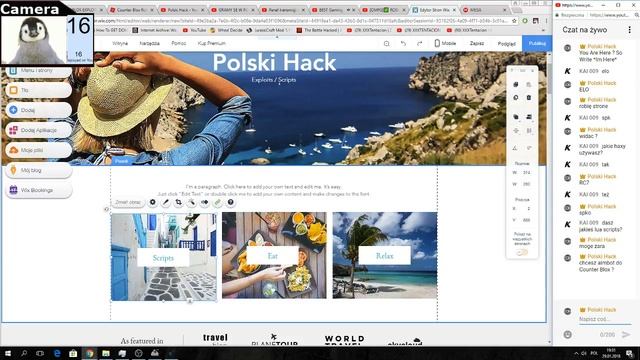The height and width of the screenshot is (360, 640).
Task: Click the copy icon in editor toolbox
Action: pyautogui.click(x=516, y=84)
